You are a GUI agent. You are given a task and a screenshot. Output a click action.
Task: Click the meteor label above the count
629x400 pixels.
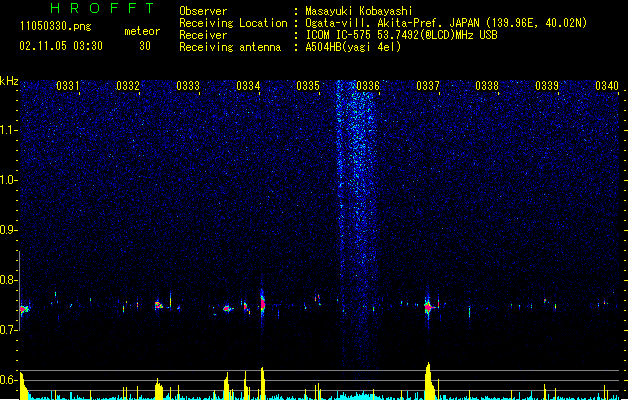coord(142,31)
